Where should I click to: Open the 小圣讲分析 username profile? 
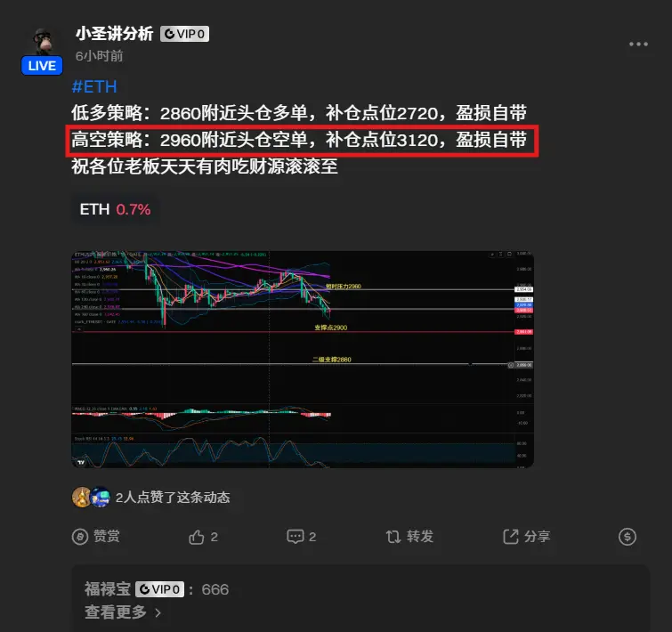coord(115,34)
